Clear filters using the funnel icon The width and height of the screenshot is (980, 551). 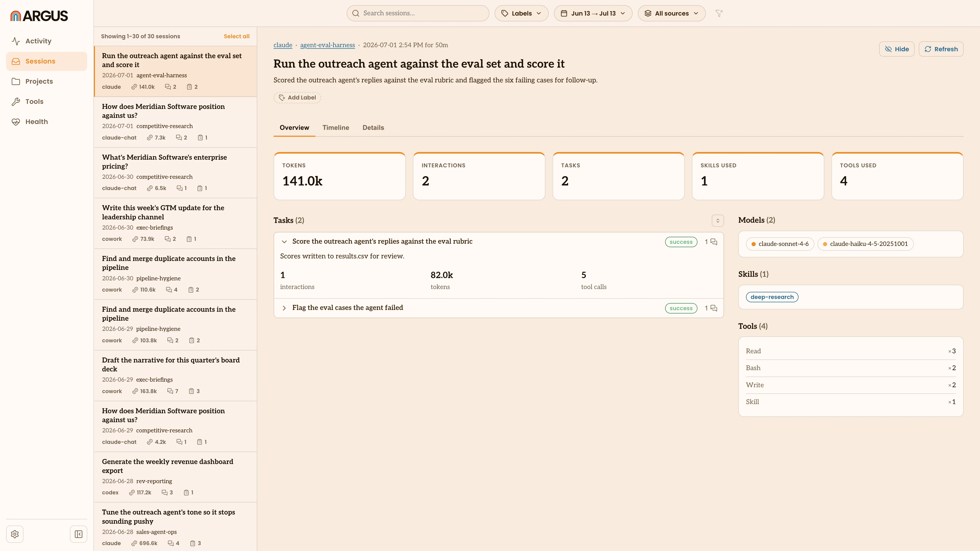point(719,13)
